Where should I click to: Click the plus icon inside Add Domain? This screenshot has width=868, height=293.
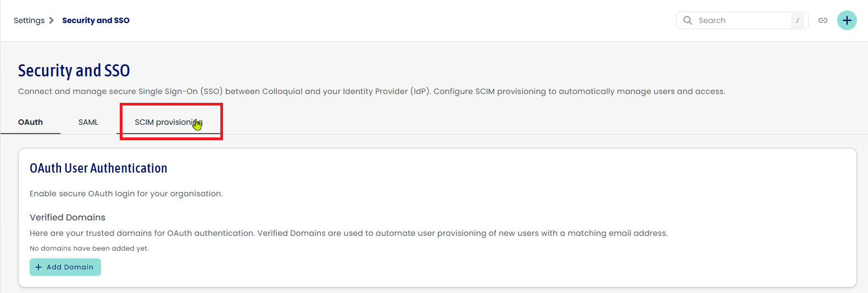tap(38, 267)
